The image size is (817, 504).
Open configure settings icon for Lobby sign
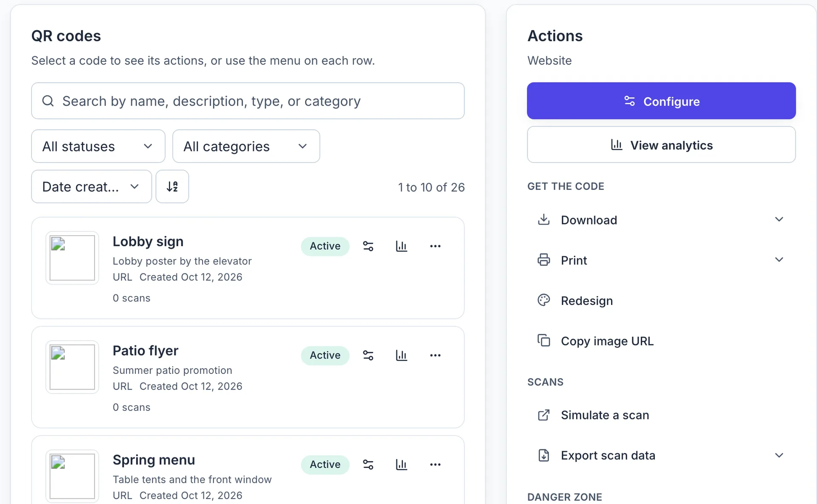coord(368,246)
